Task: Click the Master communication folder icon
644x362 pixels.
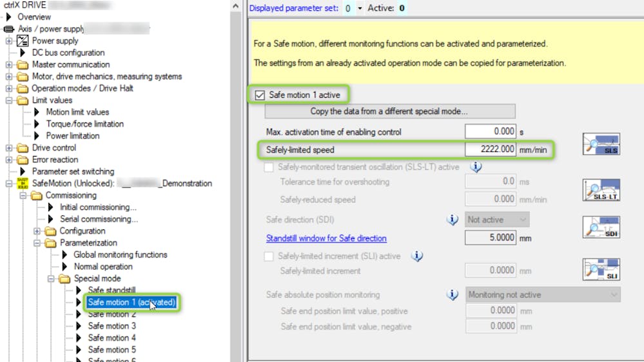Action: point(23,65)
